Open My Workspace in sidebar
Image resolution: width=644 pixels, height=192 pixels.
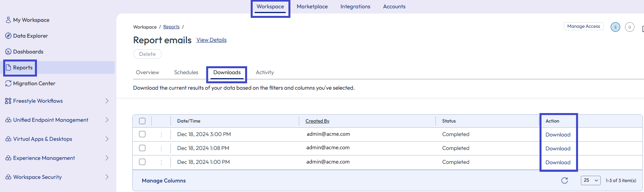tap(31, 20)
